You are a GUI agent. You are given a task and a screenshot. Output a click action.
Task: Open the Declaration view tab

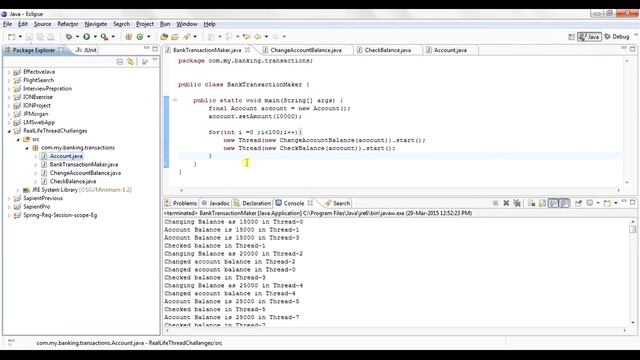[252, 203]
